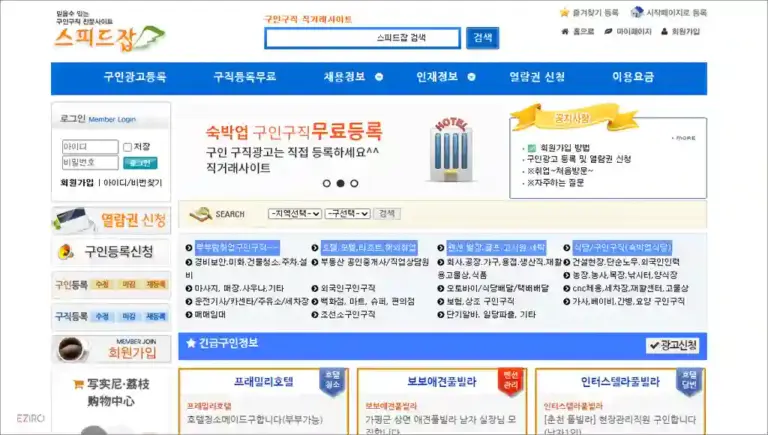The height and width of the screenshot is (435, 768).
Task: Click the green icon beside 회원가입 방법
Action: click(532, 148)
